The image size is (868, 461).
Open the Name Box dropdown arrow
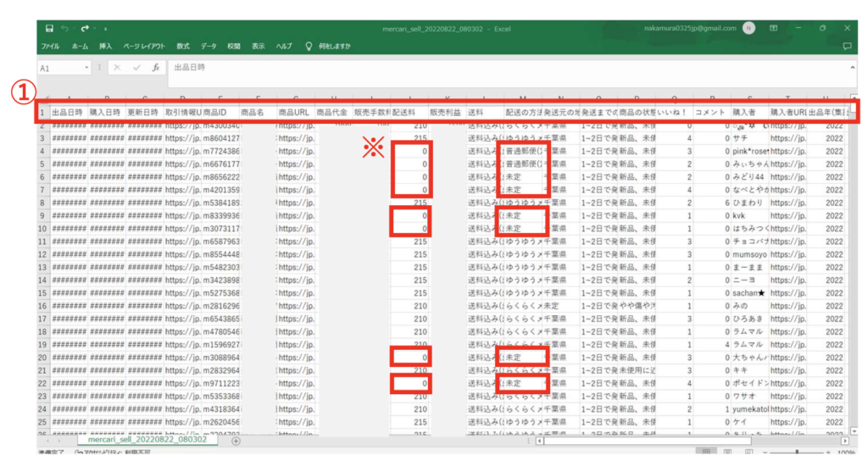click(86, 67)
